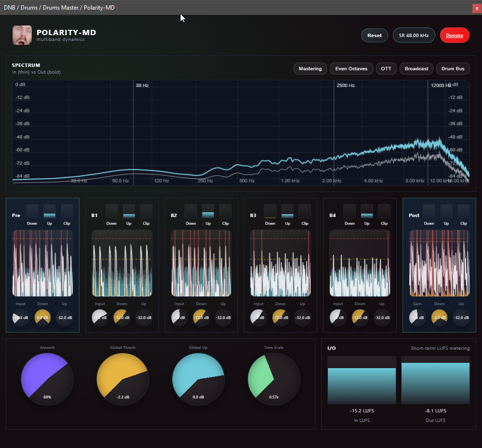
Task: Click the B3 band Down meter
Action: coord(270,211)
